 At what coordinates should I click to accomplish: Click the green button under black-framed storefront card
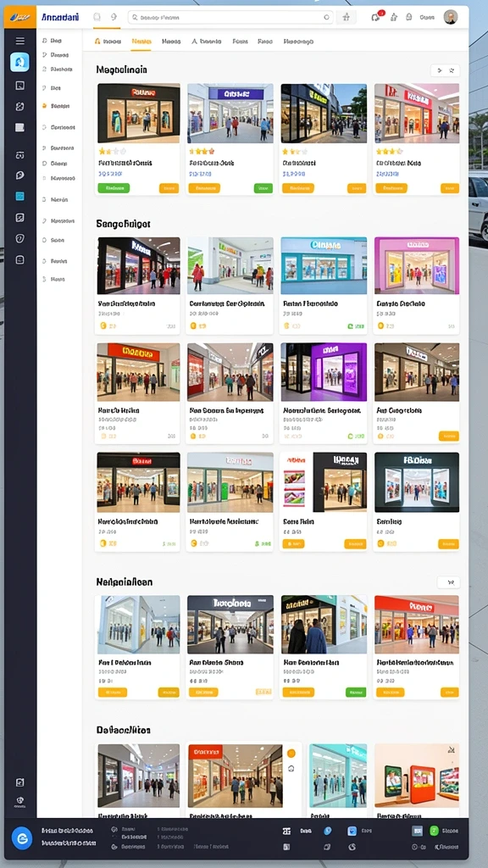[114, 188]
